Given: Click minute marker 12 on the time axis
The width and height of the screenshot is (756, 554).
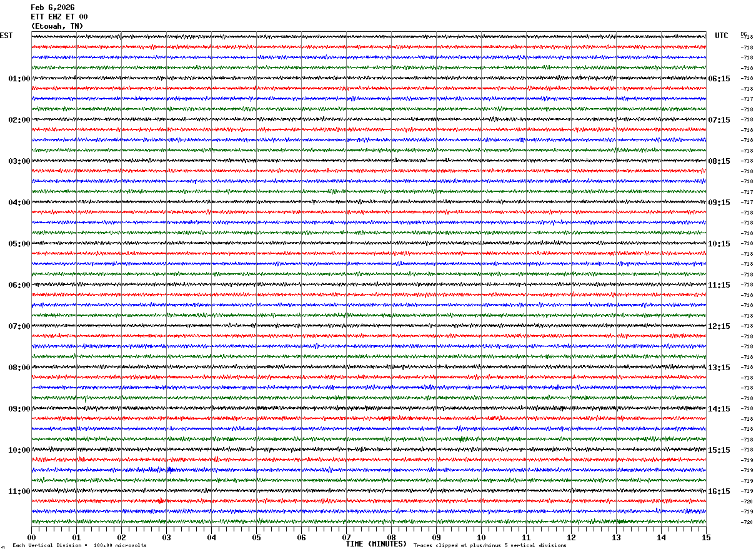Looking at the screenshot, I should 571,537.
